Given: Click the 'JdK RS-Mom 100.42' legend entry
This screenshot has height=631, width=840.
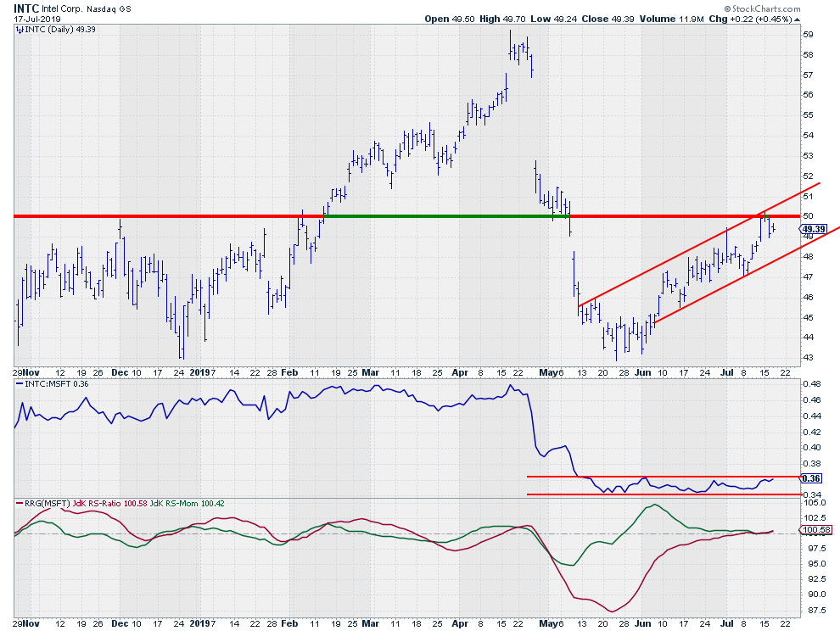Looking at the screenshot, I should (187, 504).
